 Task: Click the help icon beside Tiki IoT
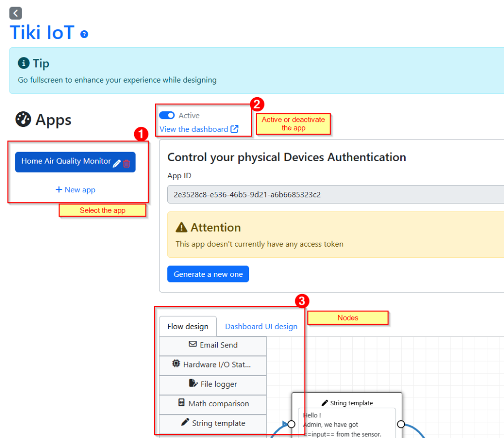84,34
